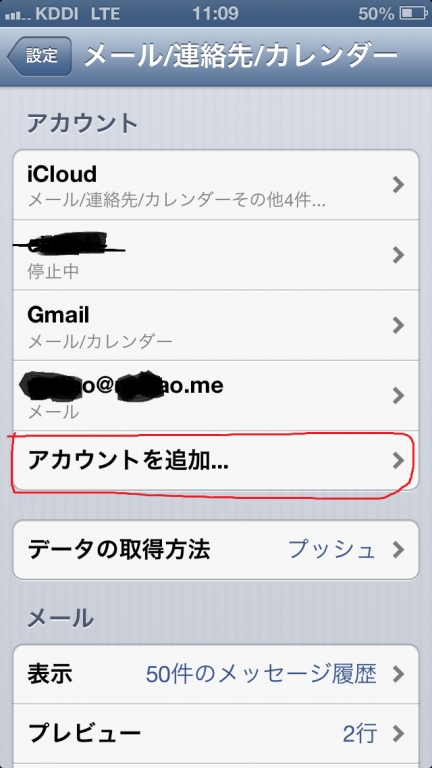Tap the chevron beside the .me mail account
Image resolution: width=432 pixels, height=768 pixels.
[x=399, y=395]
